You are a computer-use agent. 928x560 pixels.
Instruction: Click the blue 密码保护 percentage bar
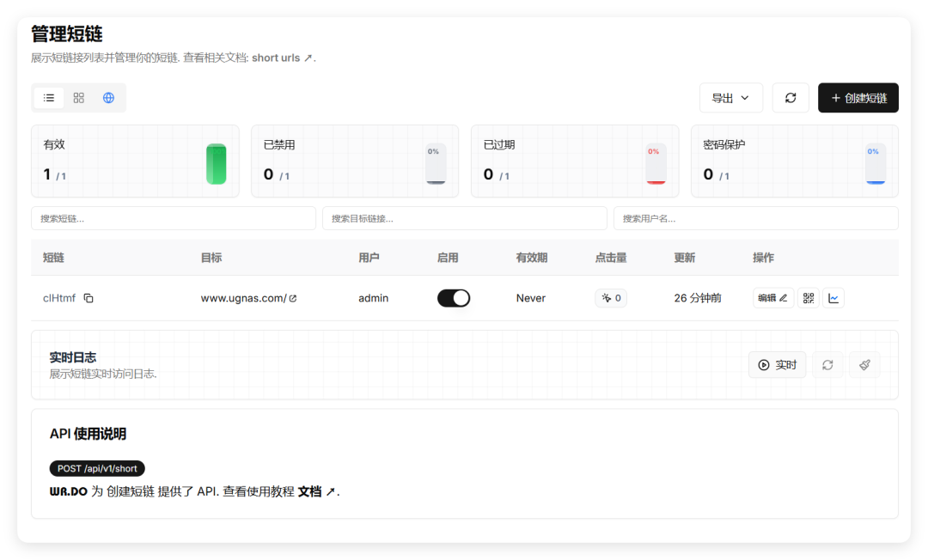point(876,164)
